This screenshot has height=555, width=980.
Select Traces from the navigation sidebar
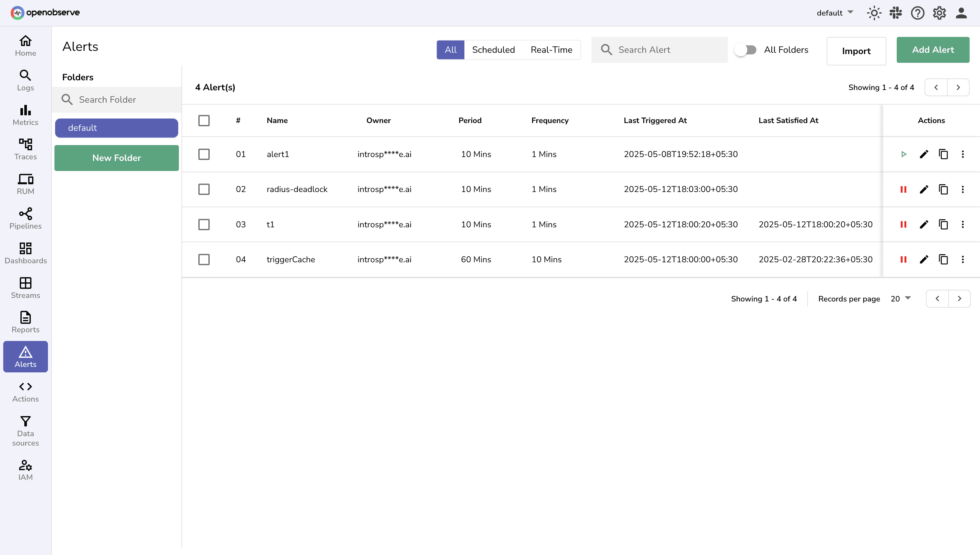(25, 149)
